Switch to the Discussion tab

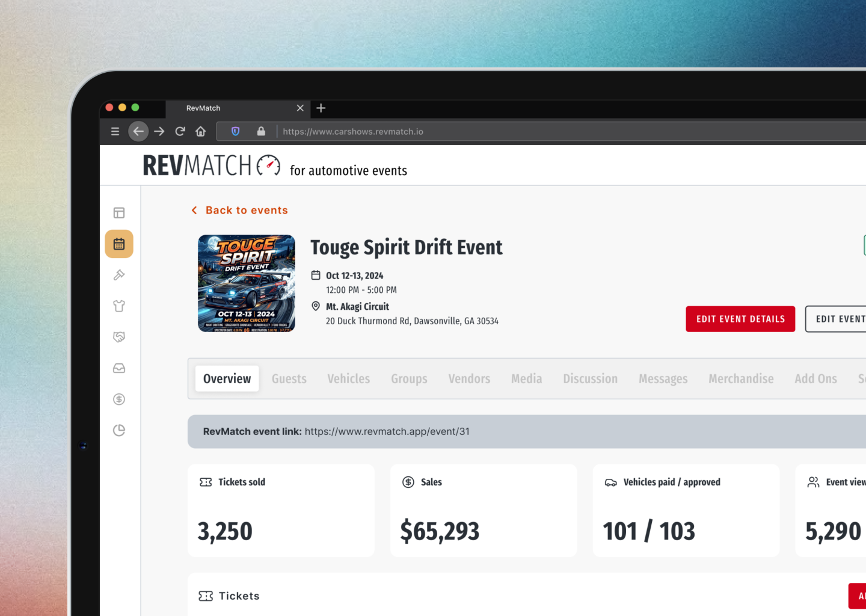click(x=591, y=379)
